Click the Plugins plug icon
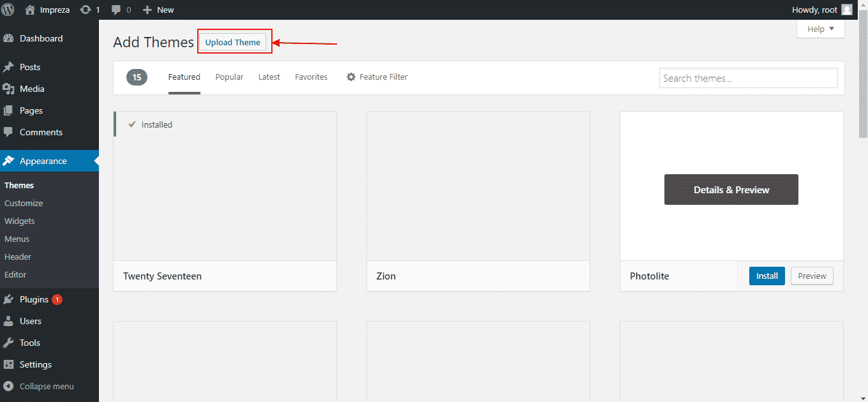This screenshot has height=402, width=868. tap(8, 299)
